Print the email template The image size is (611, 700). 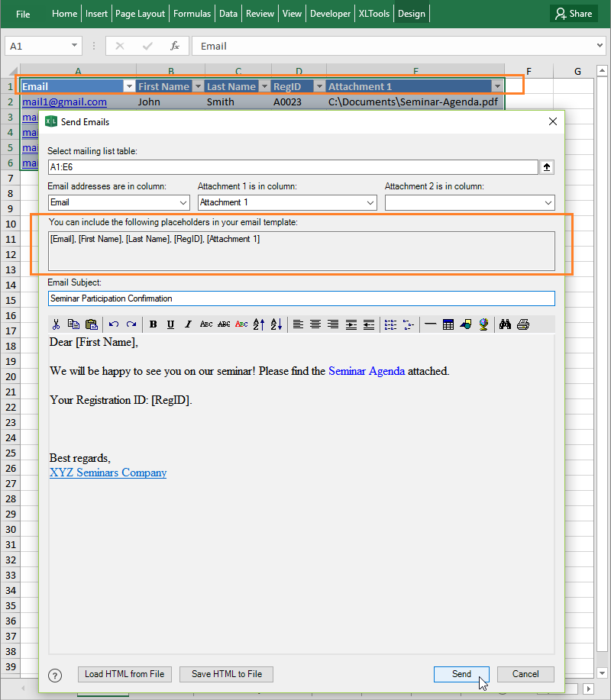tap(523, 324)
